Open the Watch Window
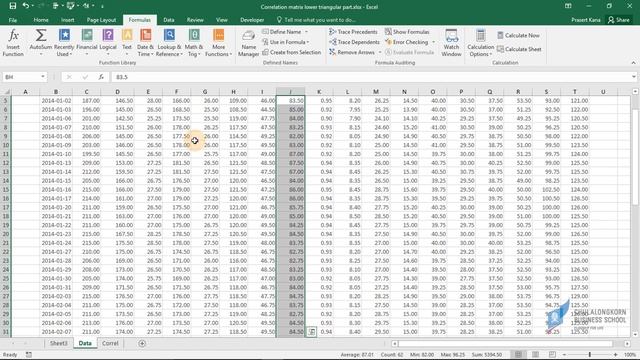The height and width of the screenshot is (360, 640). (x=451, y=42)
